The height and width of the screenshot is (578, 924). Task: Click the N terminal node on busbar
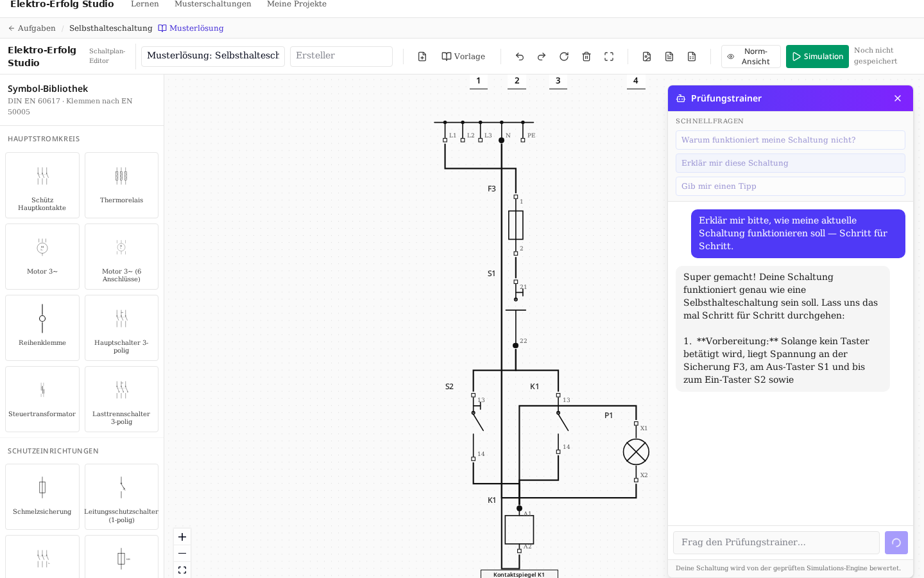coord(502,140)
